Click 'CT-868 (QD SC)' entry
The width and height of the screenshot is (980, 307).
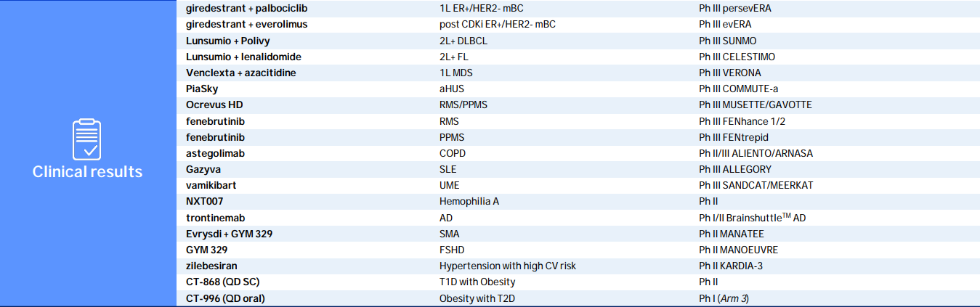(x=221, y=282)
